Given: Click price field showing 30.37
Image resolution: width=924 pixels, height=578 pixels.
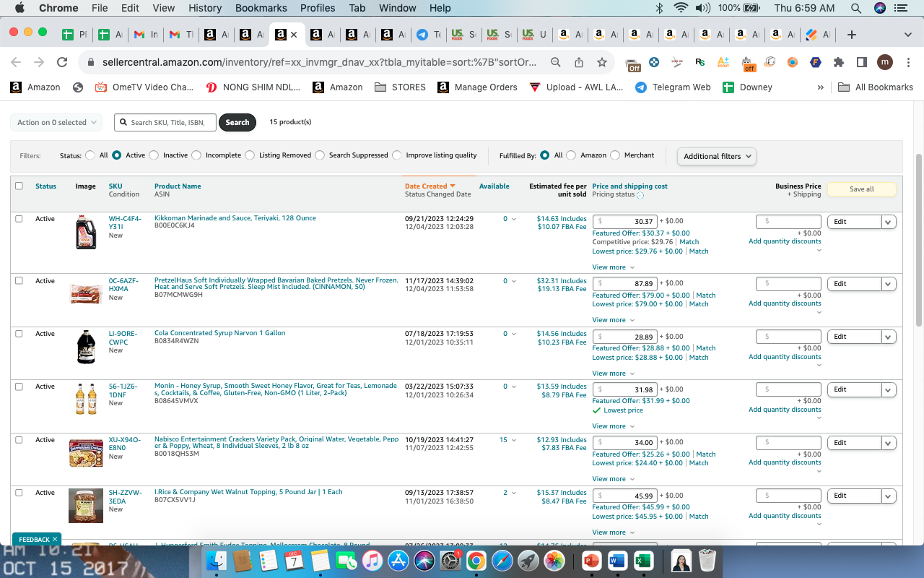Looking at the screenshot, I should (625, 222).
